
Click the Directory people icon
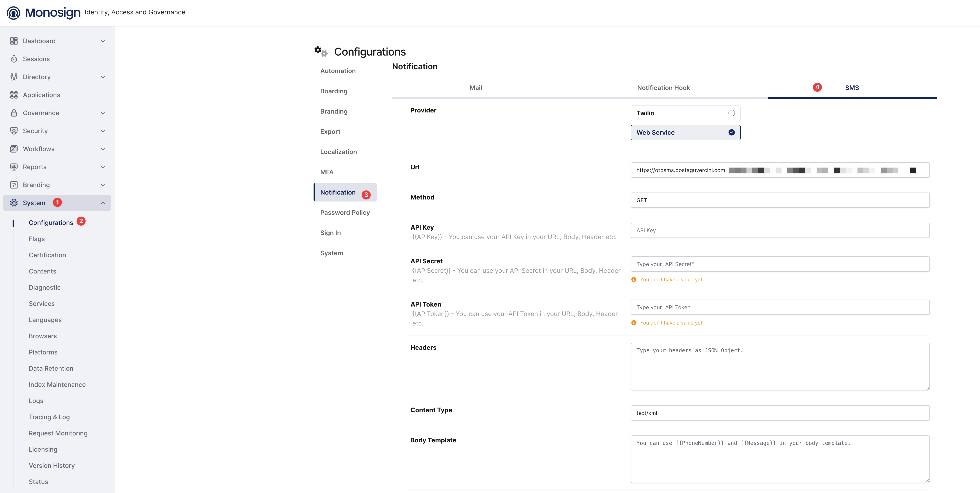pos(14,77)
